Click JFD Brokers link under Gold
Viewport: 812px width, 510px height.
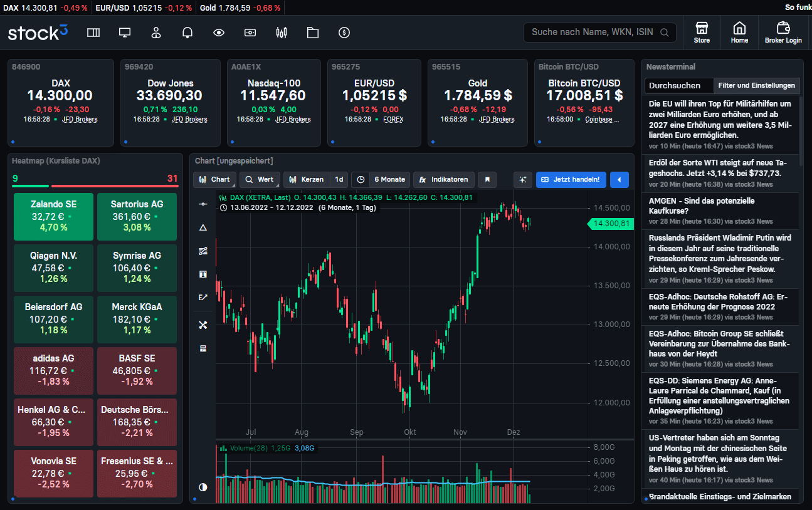tap(497, 119)
